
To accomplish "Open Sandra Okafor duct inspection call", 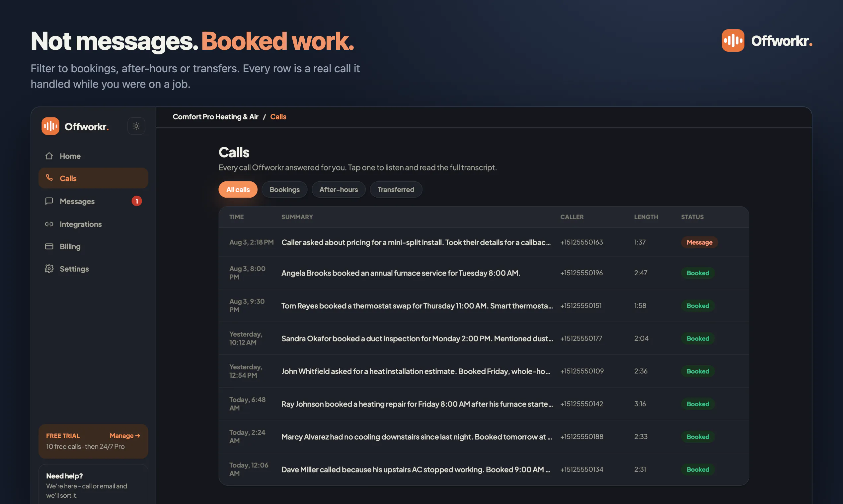I will (x=484, y=338).
